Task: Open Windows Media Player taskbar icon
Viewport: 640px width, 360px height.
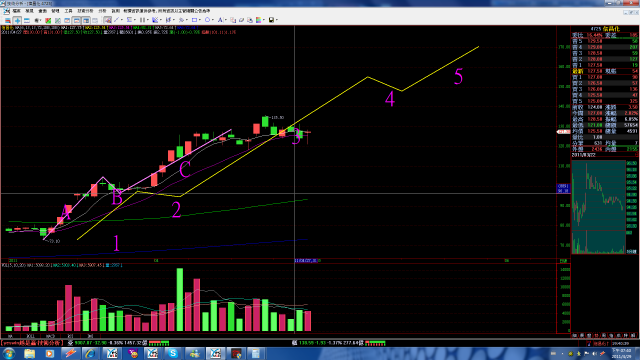Action: (49, 353)
